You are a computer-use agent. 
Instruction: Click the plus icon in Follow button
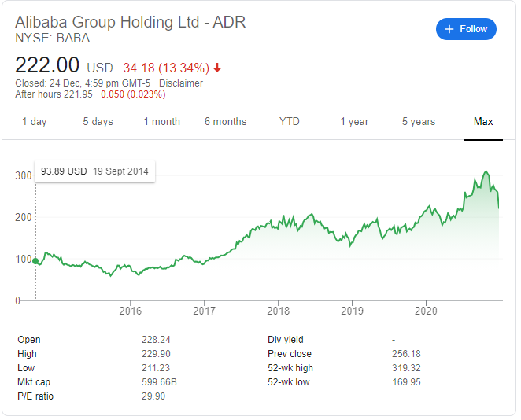click(449, 29)
